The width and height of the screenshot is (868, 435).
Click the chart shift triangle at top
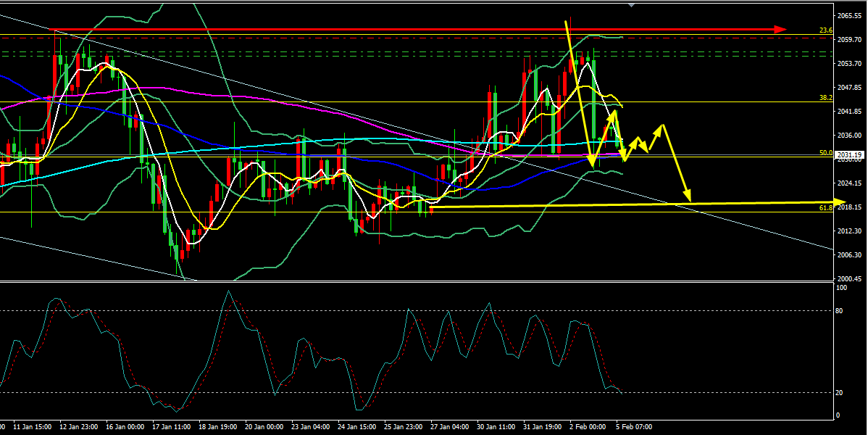click(633, 4)
